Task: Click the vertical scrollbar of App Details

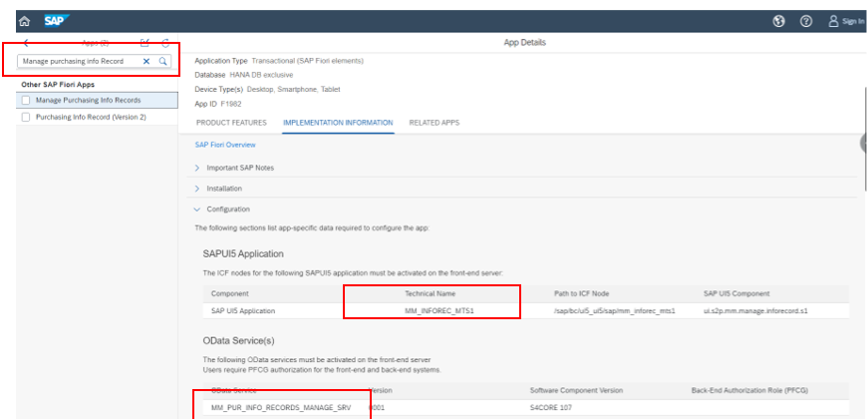Action: (865, 139)
